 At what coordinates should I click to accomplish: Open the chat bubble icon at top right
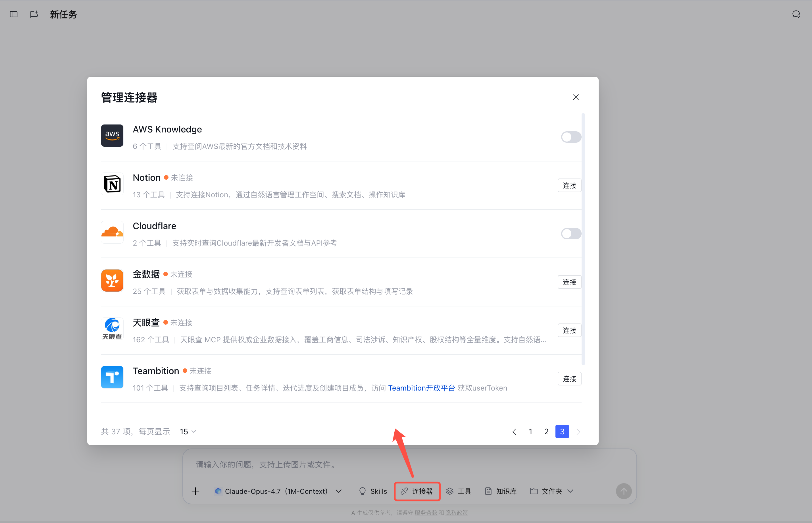click(796, 14)
